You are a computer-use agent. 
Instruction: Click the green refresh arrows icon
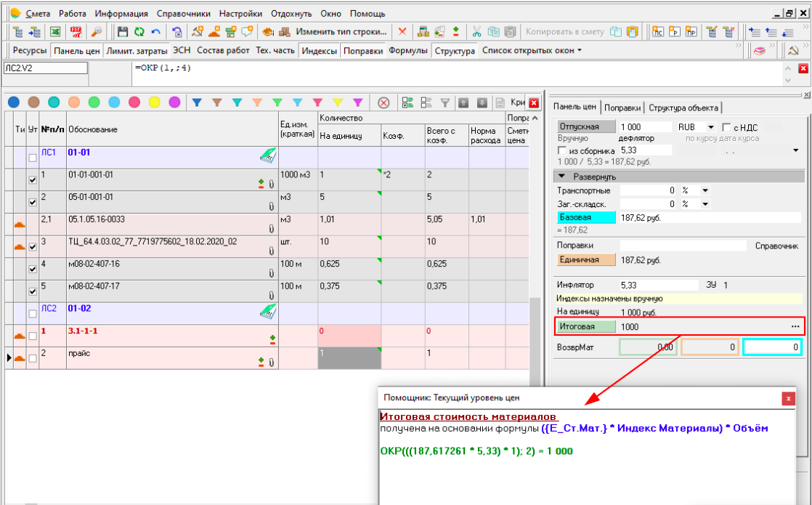coord(139,32)
